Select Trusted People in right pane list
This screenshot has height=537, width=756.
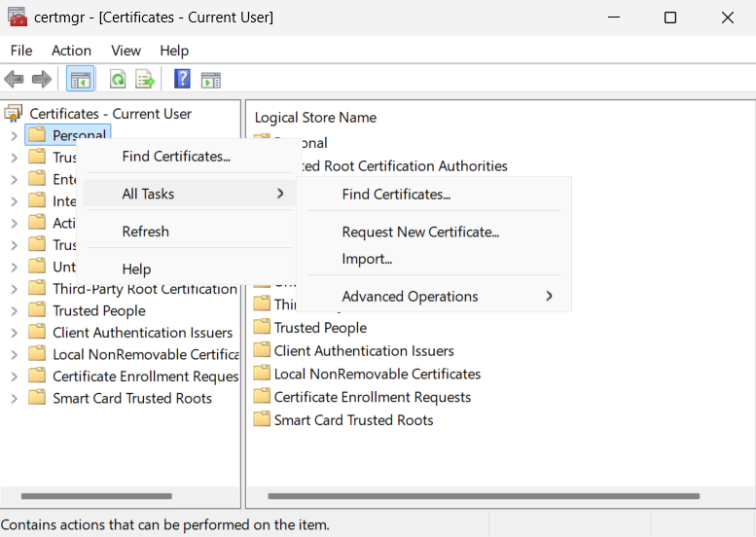coord(320,328)
